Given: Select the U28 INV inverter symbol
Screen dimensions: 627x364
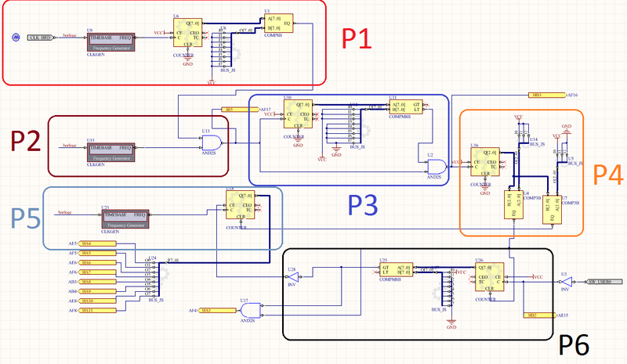Looking at the screenshot, I should 292,275.
